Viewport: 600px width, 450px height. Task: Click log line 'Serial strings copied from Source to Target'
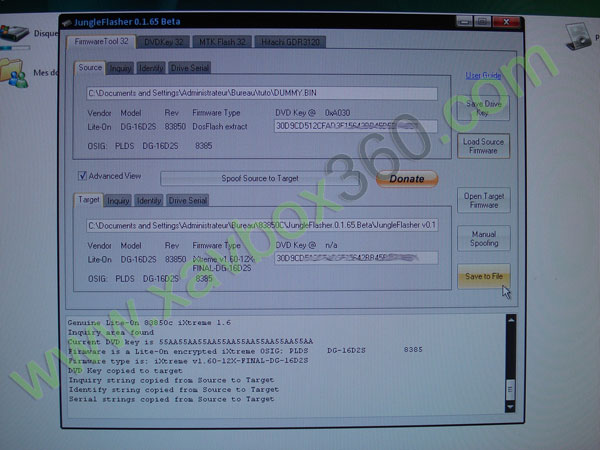point(171,399)
